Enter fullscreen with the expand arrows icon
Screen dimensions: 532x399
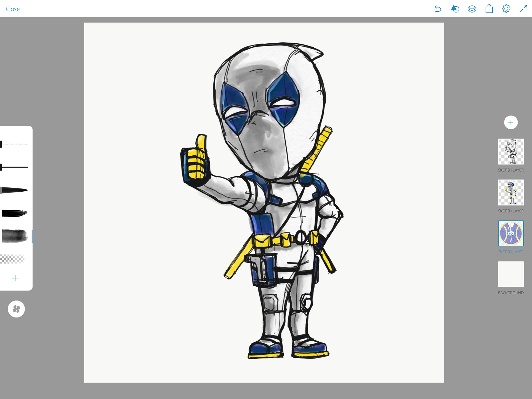tap(523, 9)
